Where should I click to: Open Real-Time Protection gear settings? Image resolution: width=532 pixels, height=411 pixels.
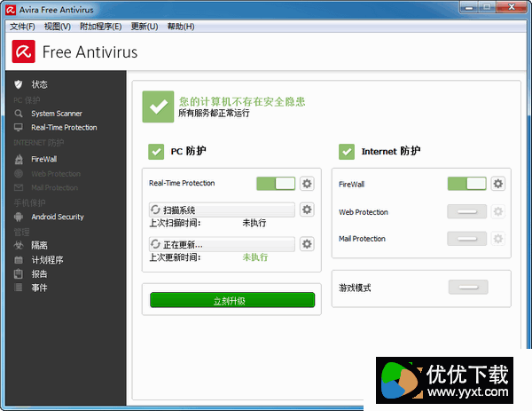coord(307,184)
